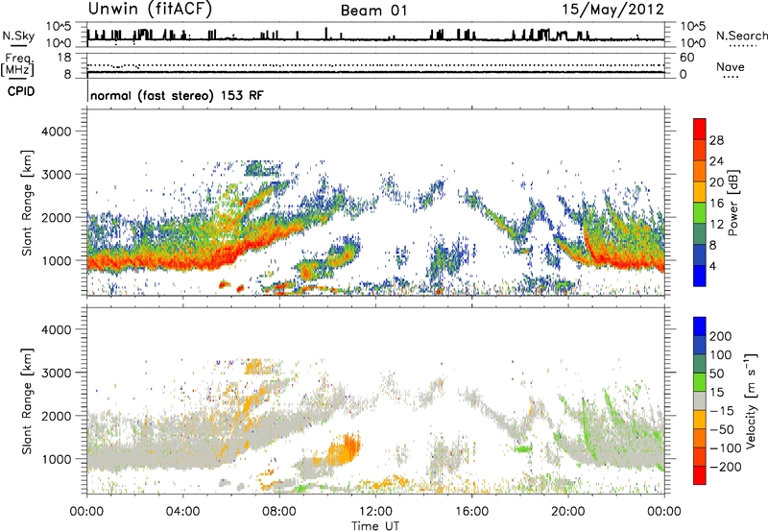Select the 'CPID' row label
This screenshot has height=532, width=768.
(21, 91)
